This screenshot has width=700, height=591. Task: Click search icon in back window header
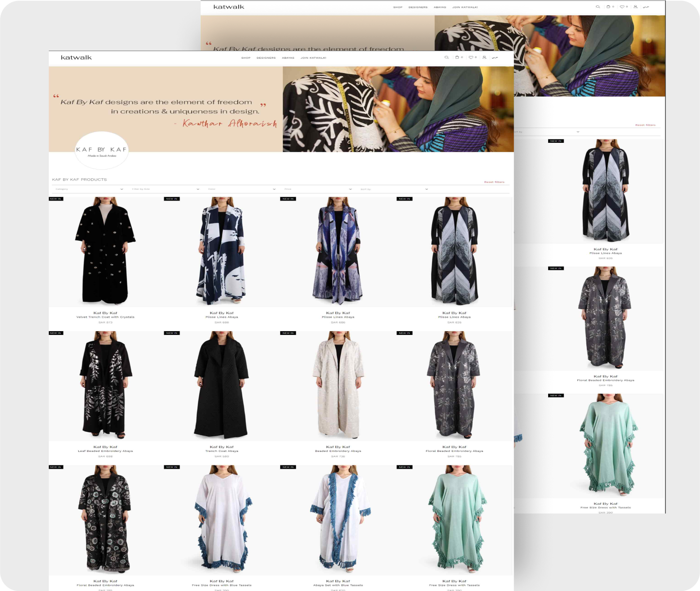coord(598,7)
